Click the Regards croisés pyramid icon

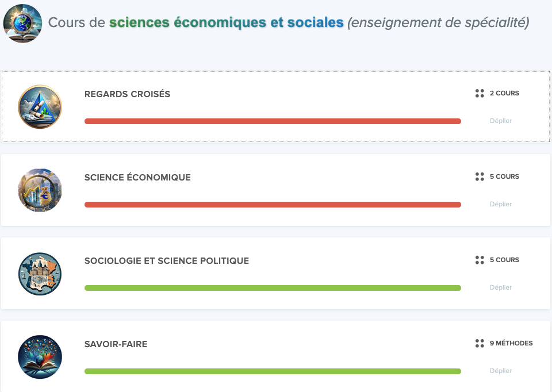(40, 106)
